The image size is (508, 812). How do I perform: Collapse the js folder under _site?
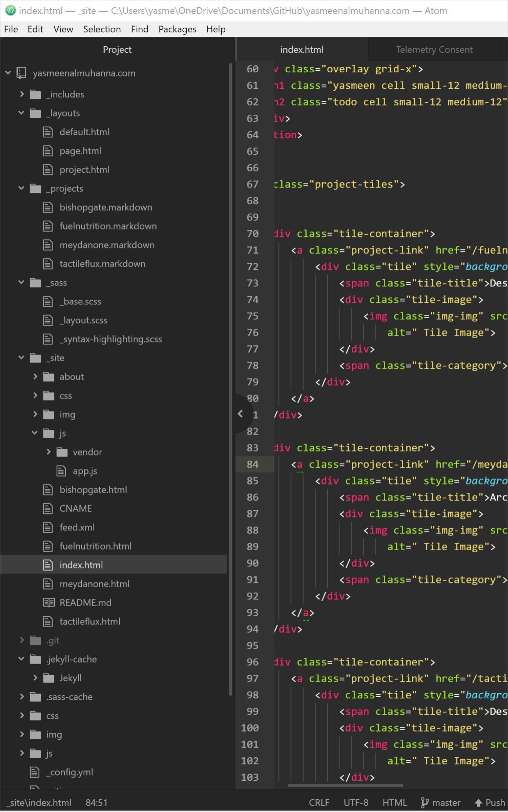tap(35, 433)
